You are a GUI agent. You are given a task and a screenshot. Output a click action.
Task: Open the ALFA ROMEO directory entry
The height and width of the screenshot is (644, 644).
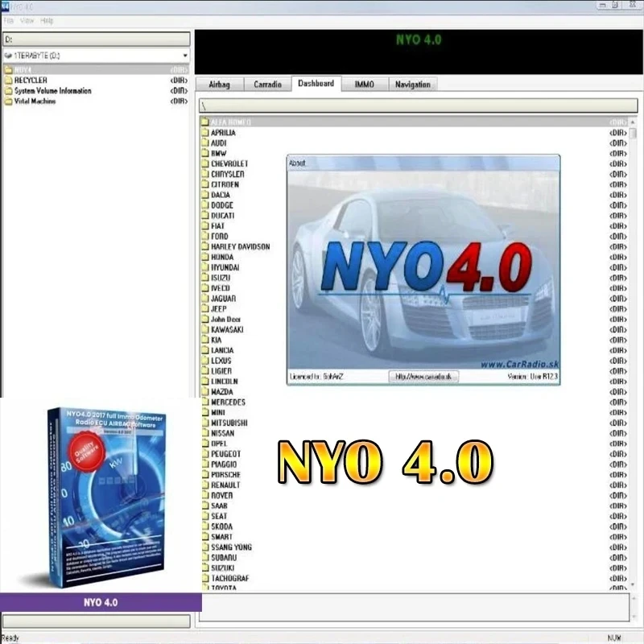pyautogui.click(x=233, y=122)
